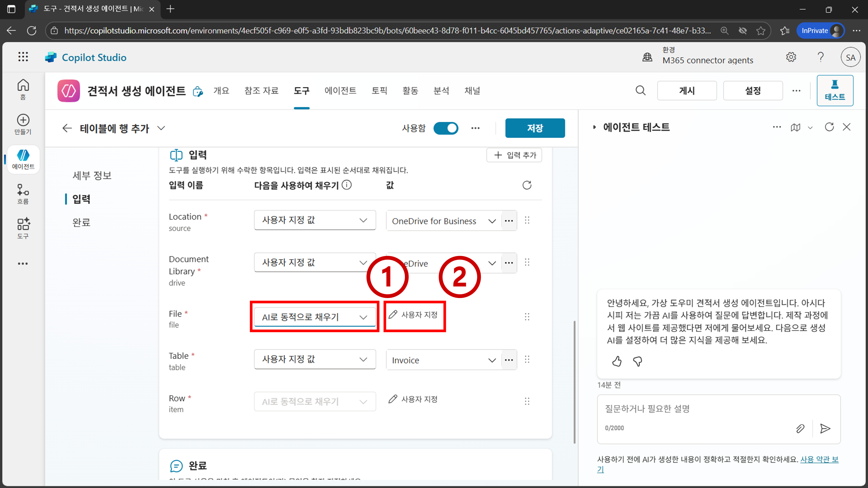Open the Copilot Studio settings gear
This screenshot has height=488, width=868.
pyautogui.click(x=791, y=57)
